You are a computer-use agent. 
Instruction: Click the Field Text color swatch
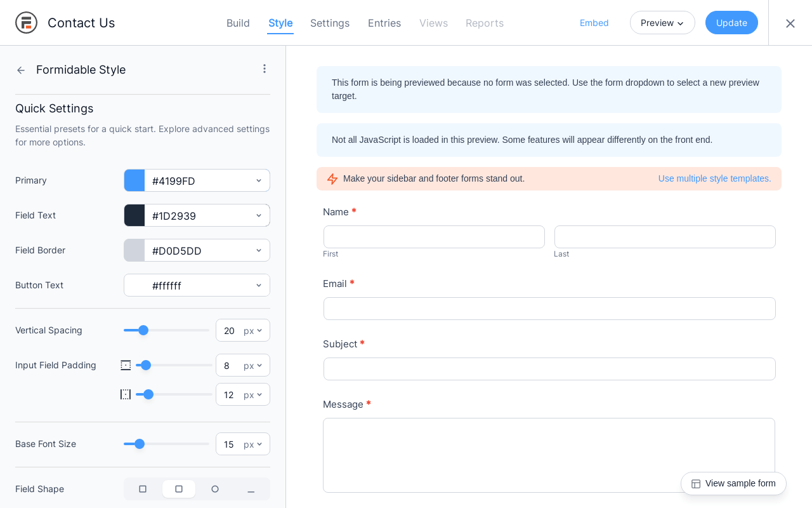(x=134, y=216)
